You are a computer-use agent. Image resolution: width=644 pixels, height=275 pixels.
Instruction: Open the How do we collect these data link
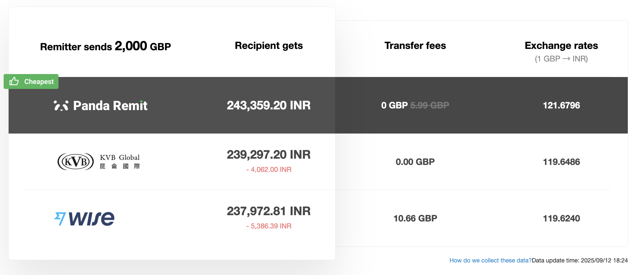point(490,260)
